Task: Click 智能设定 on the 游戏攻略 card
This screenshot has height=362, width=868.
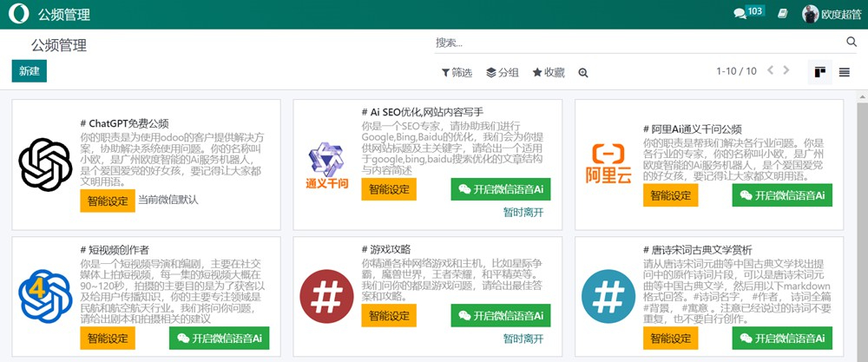Action: pyautogui.click(x=389, y=315)
